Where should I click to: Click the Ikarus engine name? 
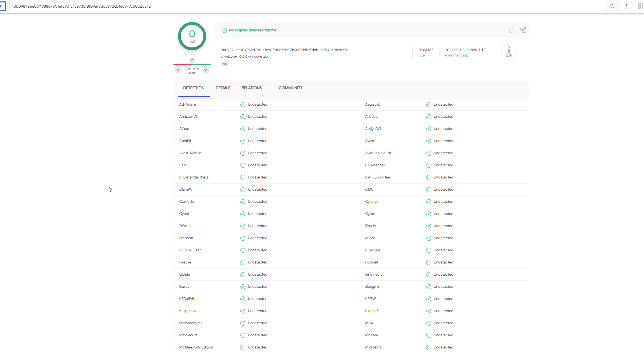point(184,287)
